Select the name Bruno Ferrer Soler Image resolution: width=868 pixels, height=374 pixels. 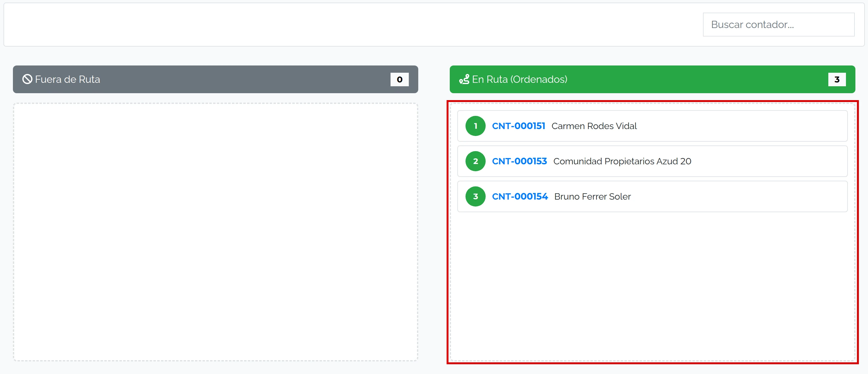click(x=592, y=196)
